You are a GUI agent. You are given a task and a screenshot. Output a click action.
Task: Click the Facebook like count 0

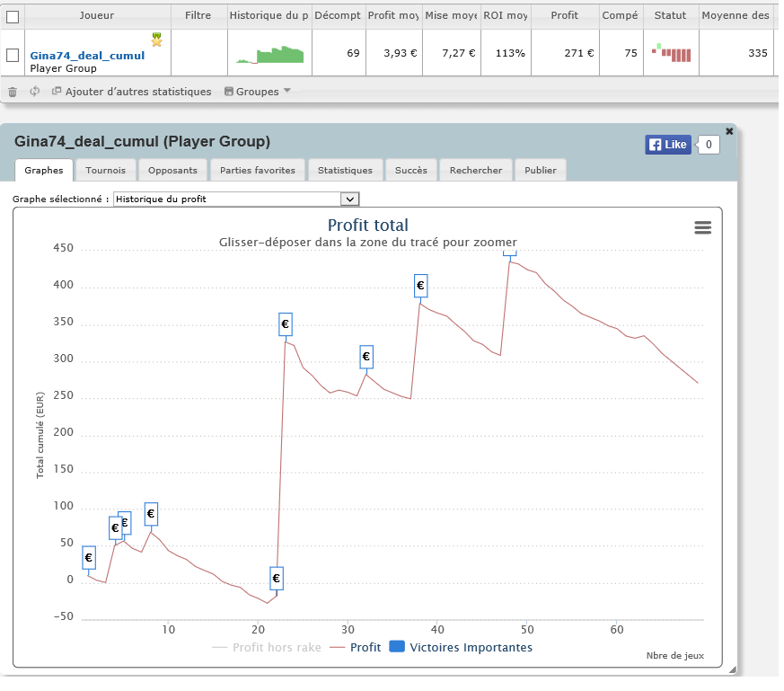[708, 145]
